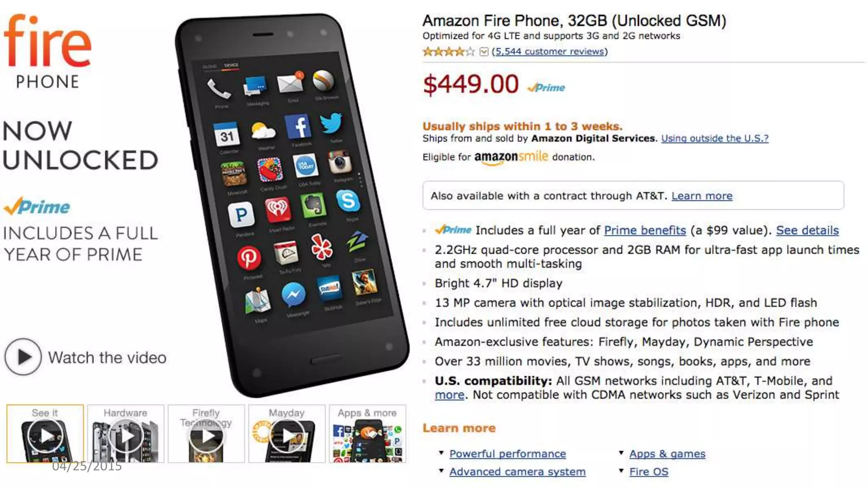Click the Instagram camera icon on phone
Viewport: 868px width, 488px height.
pyautogui.click(x=339, y=162)
